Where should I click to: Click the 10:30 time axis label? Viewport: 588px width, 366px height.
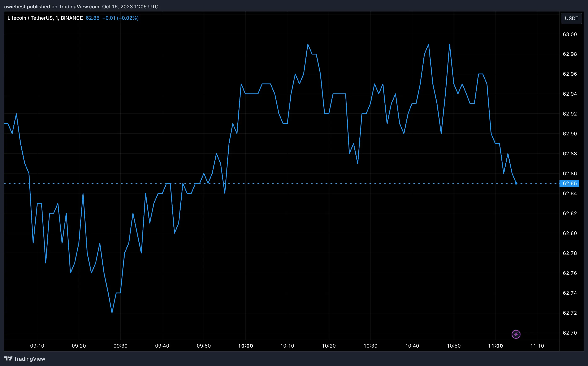tap(370, 346)
